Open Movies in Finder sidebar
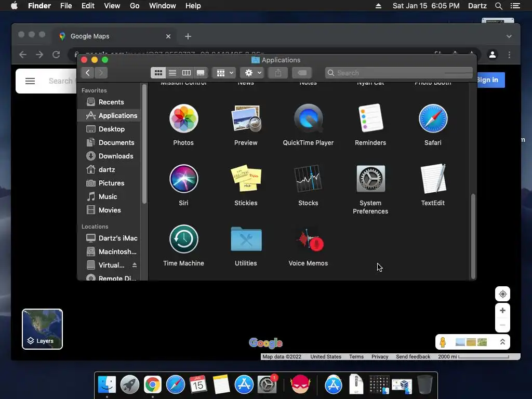 (109, 210)
